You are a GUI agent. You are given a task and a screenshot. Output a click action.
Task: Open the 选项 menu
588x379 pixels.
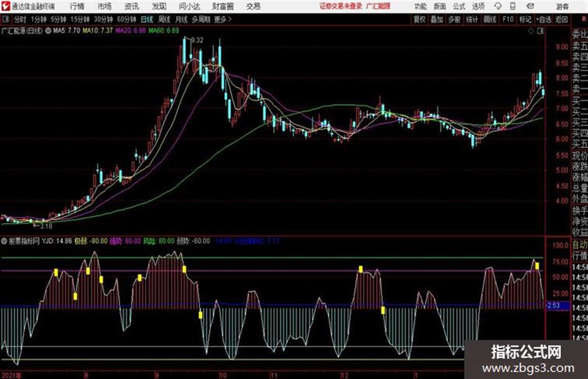click(x=478, y=6)
